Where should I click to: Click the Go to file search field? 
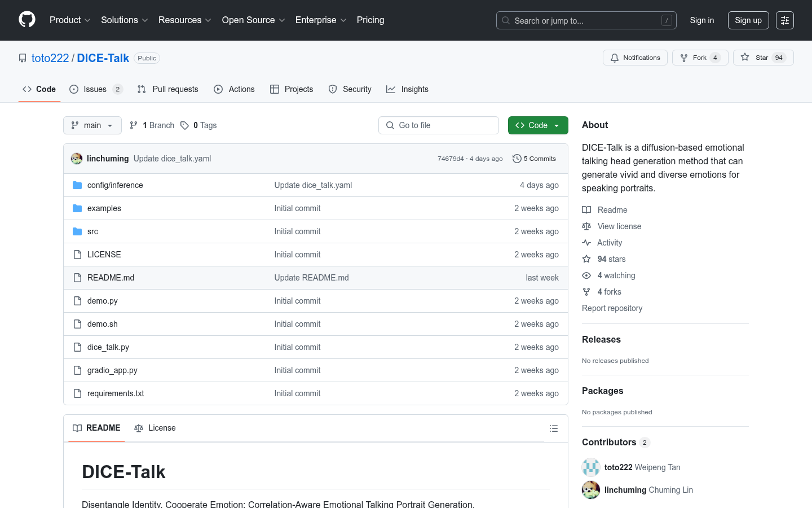pyautogui.click(x=439, y=125)
